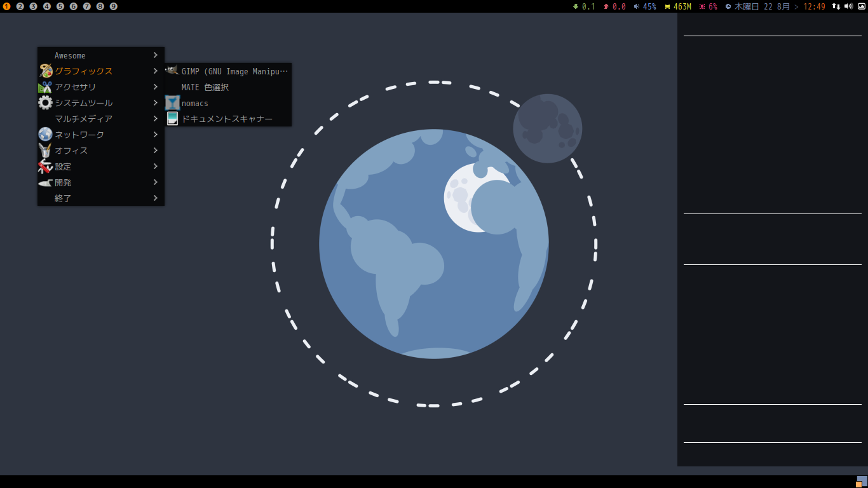The image size is (868, 488).
Task: Click the last tray icon after the speaker
Action: (862, 6)
